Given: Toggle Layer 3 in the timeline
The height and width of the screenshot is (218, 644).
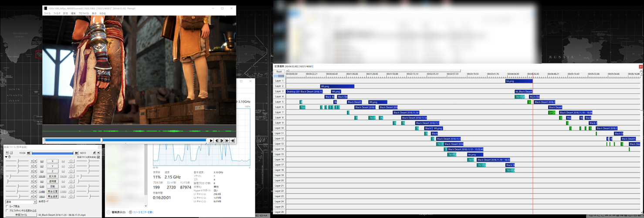Looking at the screenshot, I should (279, 91).
